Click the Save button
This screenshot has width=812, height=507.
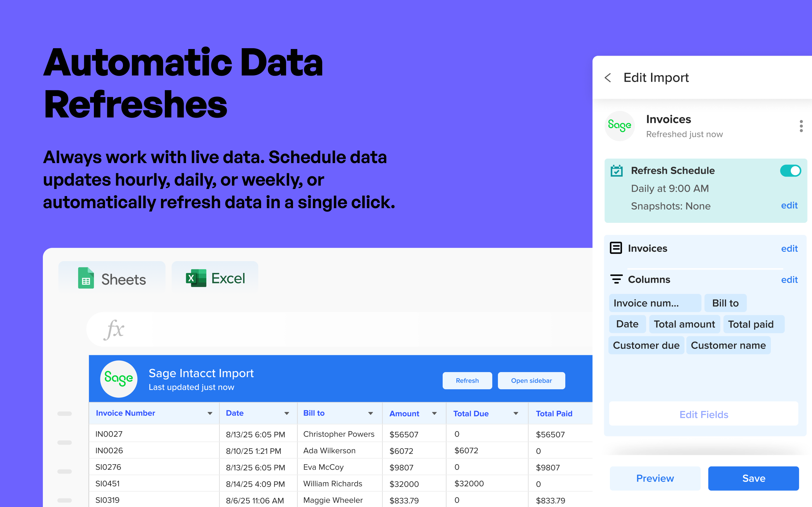753,478
